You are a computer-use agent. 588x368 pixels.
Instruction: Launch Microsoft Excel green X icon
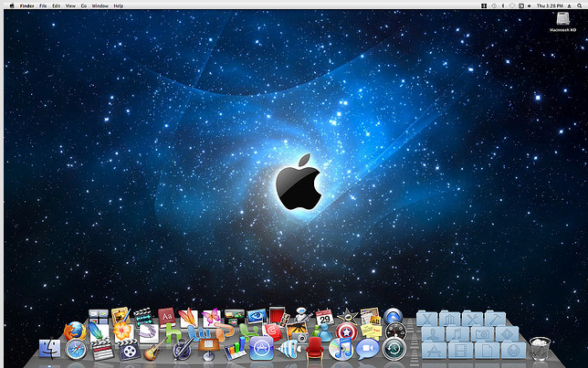click(x=248, y=332)
